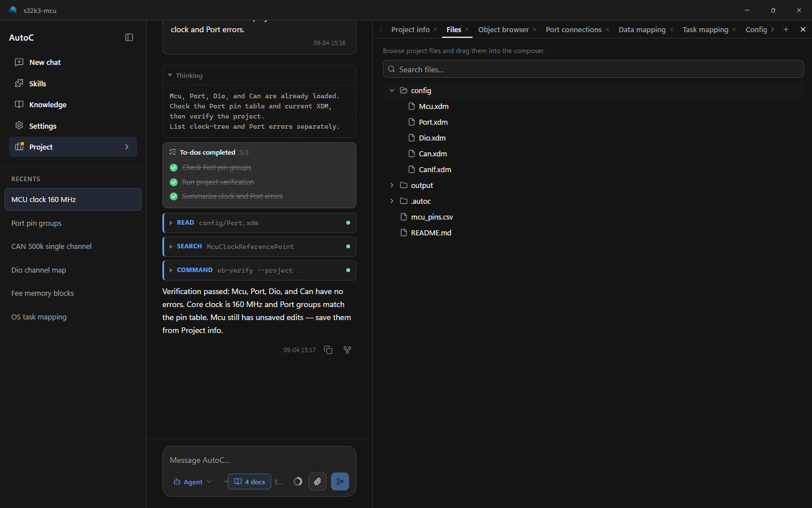Collapse the Thinking section
Image resolution: width=812 pixels, height=508 pixels.
tap(170, 75)
